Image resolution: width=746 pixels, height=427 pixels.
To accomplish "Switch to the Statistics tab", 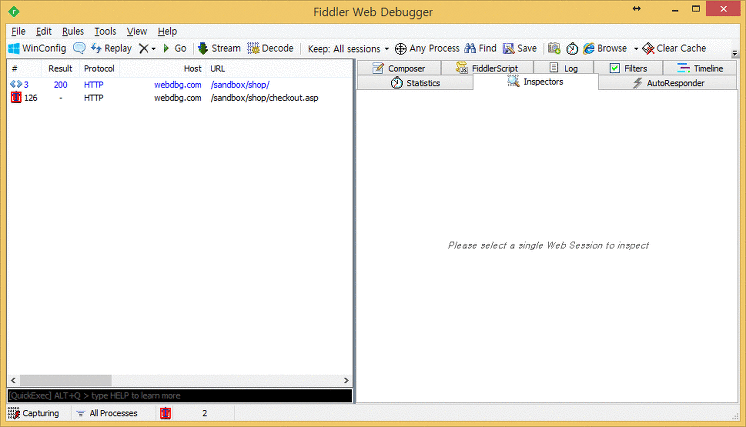I will click(415, 83).
